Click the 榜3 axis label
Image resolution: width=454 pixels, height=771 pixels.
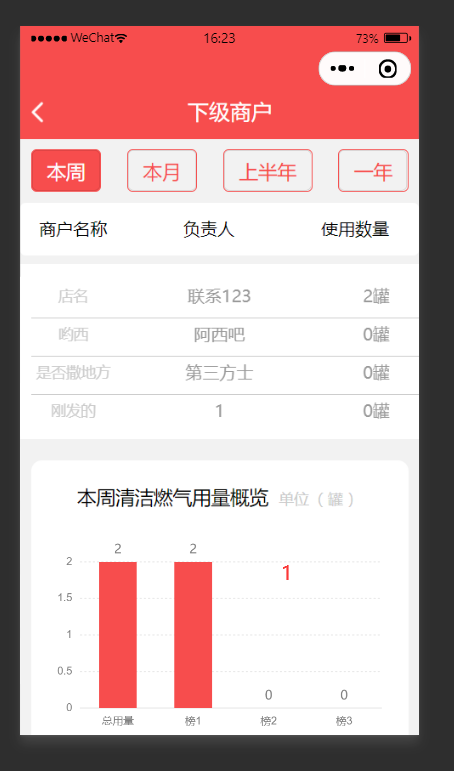(x=344, y=721)
